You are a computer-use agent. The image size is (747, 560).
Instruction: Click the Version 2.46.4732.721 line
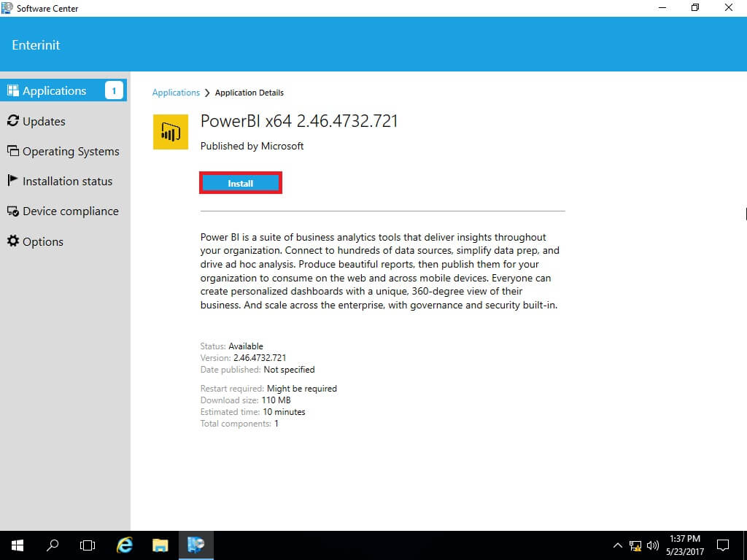[x=244, y=357]
